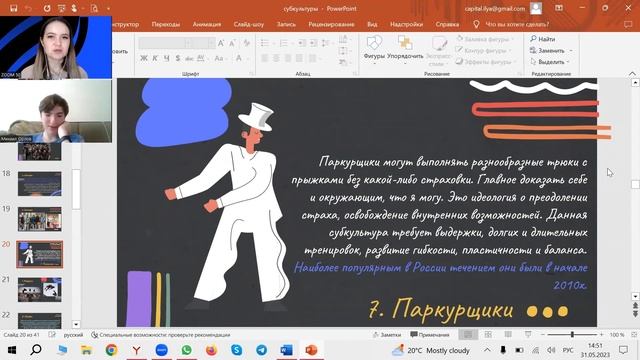Open the Фигуры shapes gallery

374,48
